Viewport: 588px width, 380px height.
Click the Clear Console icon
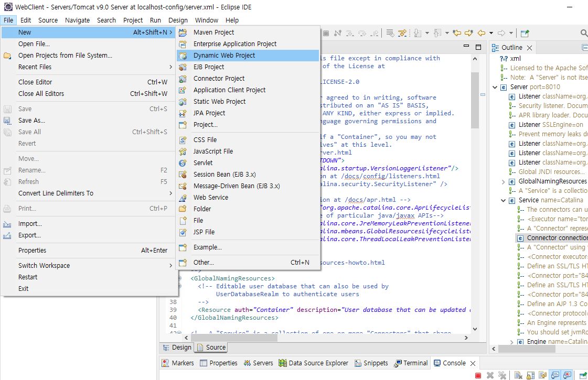tap(518, 375)
